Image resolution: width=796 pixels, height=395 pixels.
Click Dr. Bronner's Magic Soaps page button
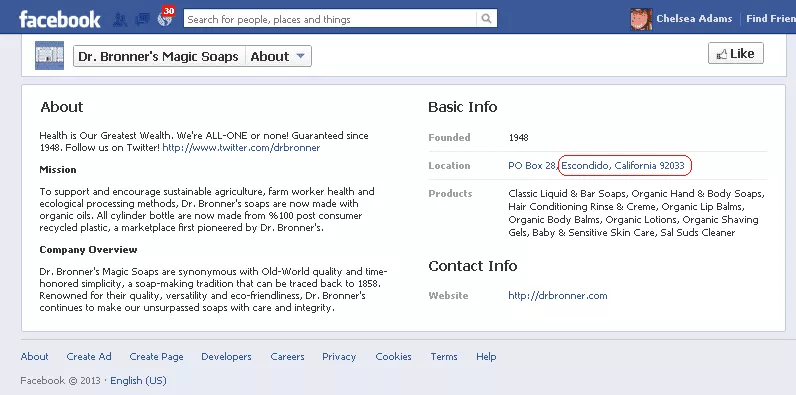(x=159, y=56)
